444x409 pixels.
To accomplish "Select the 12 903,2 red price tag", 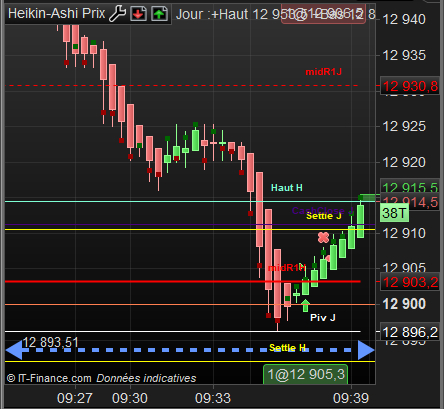I will [410, 282].
